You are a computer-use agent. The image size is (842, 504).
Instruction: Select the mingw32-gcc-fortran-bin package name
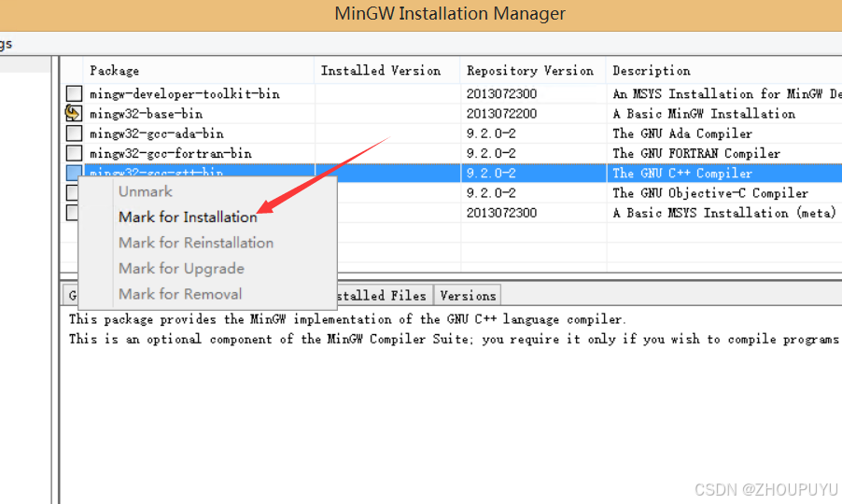tap(171, 153)
